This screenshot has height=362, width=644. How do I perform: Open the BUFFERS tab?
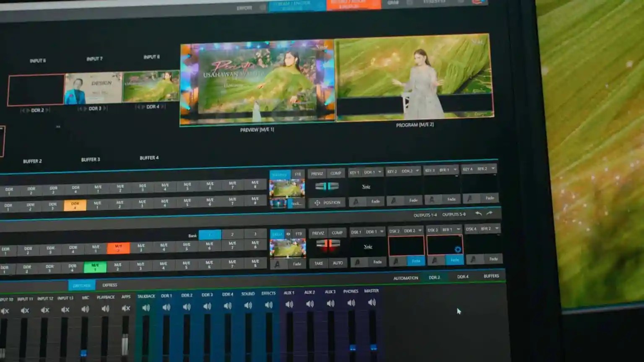[491, 276]
